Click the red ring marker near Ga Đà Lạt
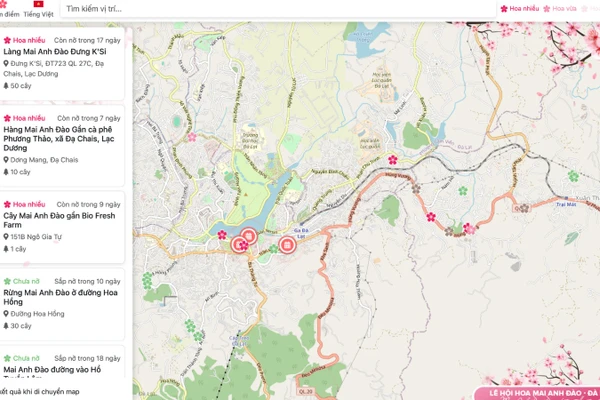Image resolution: width=600 pixels, height=400 pixels. click(288, 243)
